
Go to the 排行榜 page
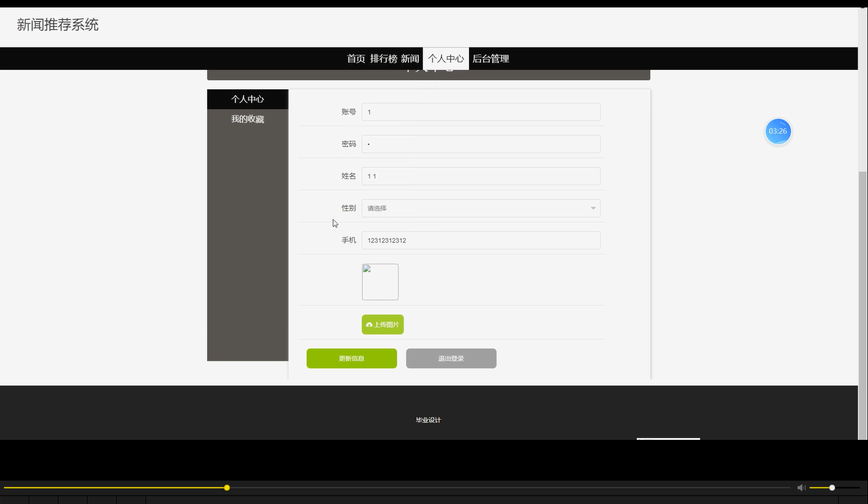click(384, 58)
